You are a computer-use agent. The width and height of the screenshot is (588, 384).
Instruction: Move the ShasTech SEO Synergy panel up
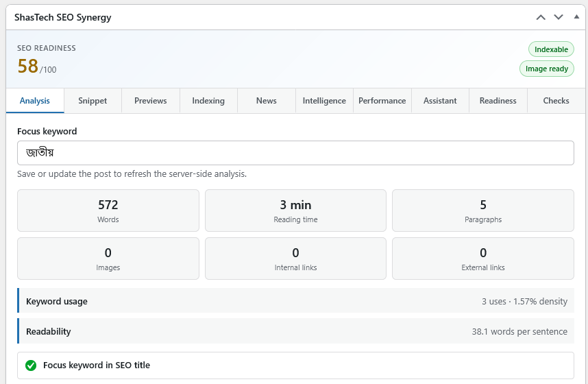541,17
